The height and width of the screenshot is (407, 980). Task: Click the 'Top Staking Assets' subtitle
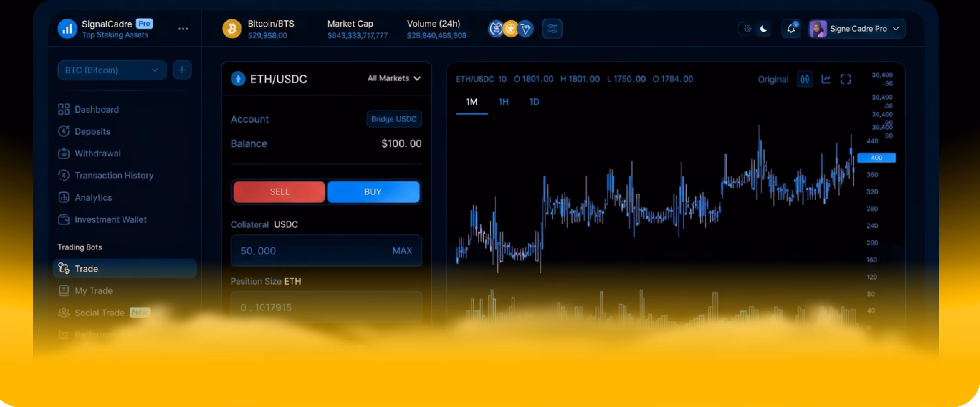[115, 35]
